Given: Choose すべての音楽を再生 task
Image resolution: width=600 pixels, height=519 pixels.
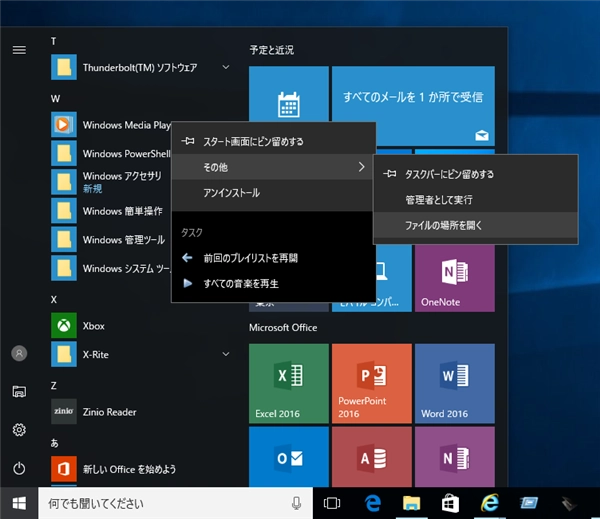Looking at the screenshot, I should coord(274,284).
